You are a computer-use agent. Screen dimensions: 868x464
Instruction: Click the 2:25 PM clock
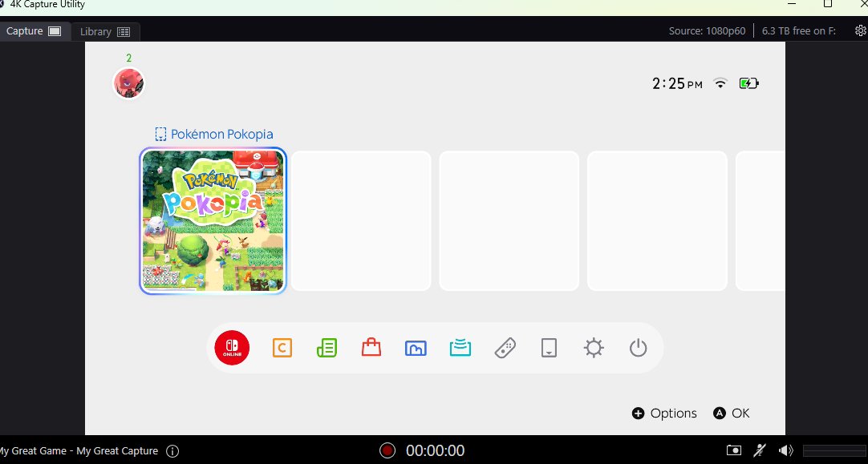678,83
